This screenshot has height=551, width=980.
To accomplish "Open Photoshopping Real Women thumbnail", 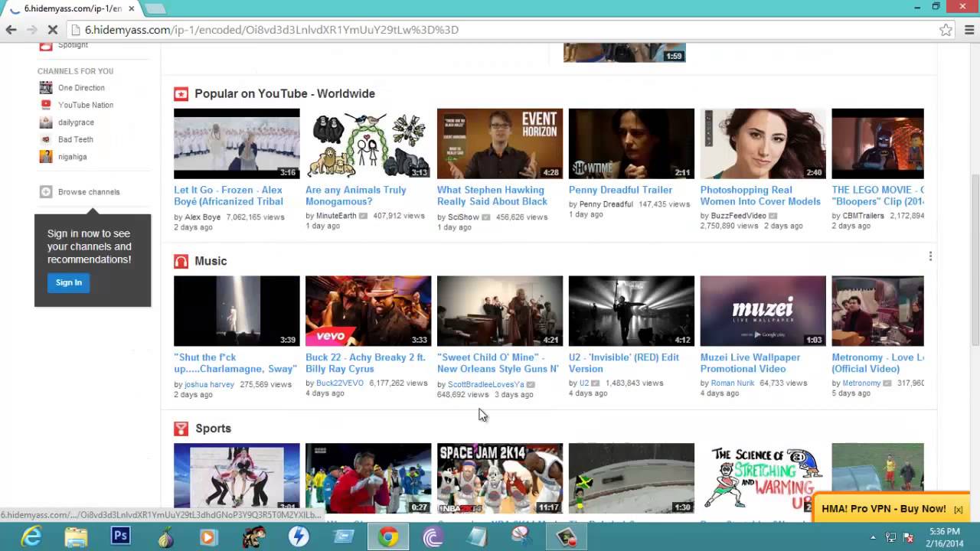I will [x=763, y=144].
